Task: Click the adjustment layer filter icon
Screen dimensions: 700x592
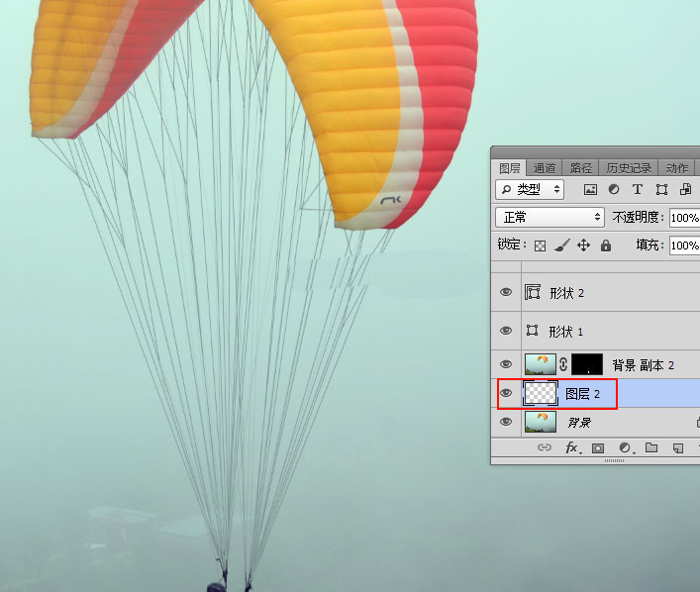Action: (x=614, y=189)
